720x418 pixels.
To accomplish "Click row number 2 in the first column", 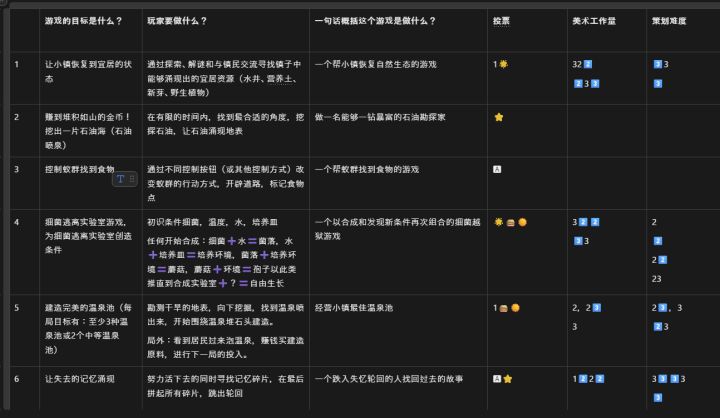I will [17, 117].
